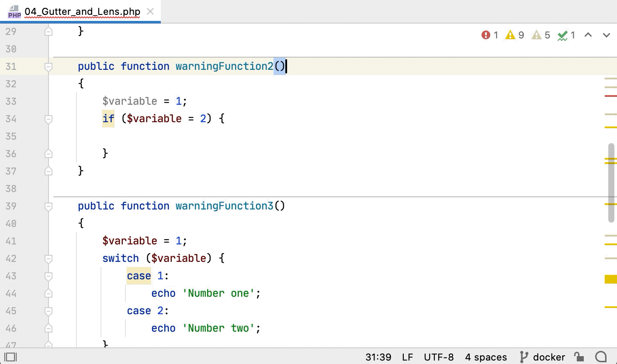Image resolution: width=617 pixels, height=364 pixels.
Task: Jump to previous problem with the up-arrow icon
Action: click(589, 35)
